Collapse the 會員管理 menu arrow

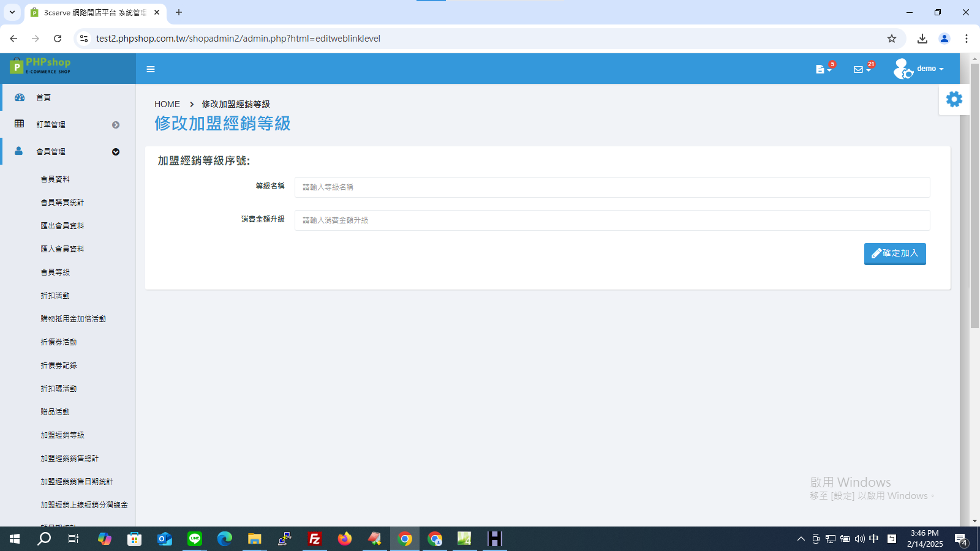pyautogui.click(x=116, y=152)
